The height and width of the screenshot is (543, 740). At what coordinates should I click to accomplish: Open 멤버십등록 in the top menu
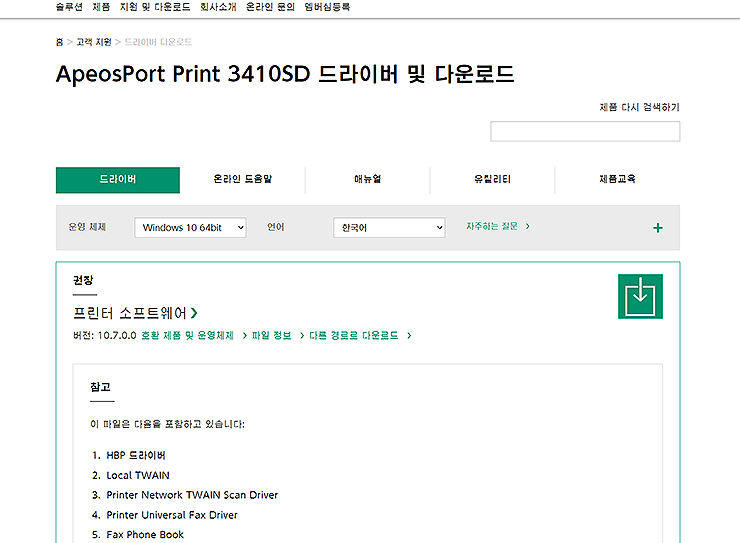coord(327,7)
